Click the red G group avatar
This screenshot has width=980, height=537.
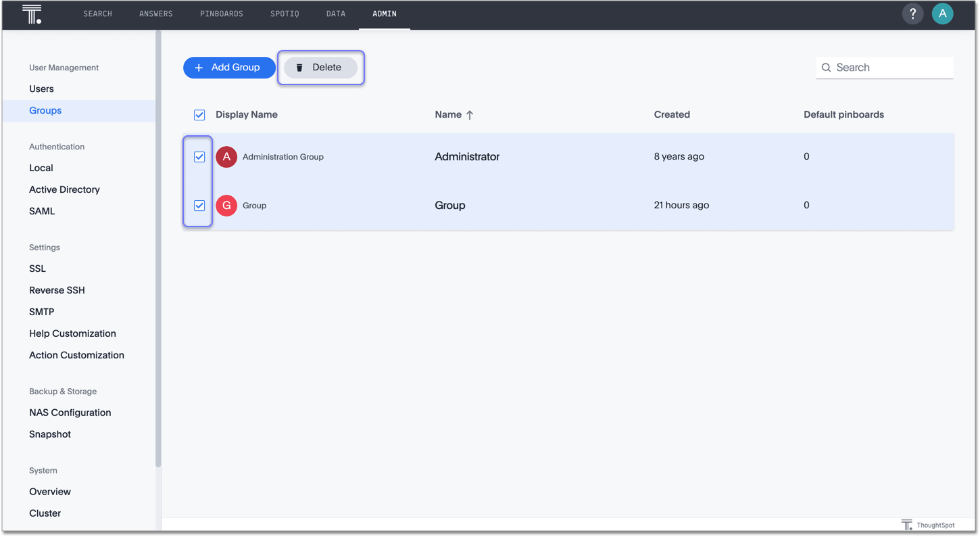pos(226,206)
